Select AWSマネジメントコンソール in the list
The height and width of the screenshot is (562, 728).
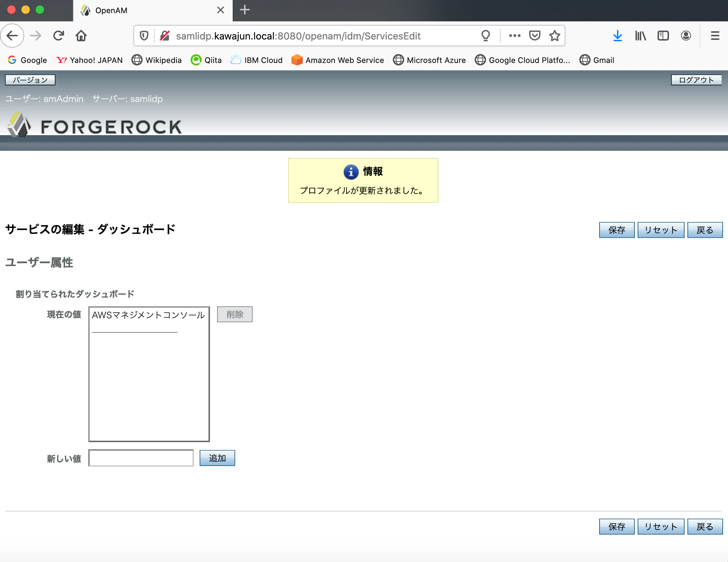[148, 315]
